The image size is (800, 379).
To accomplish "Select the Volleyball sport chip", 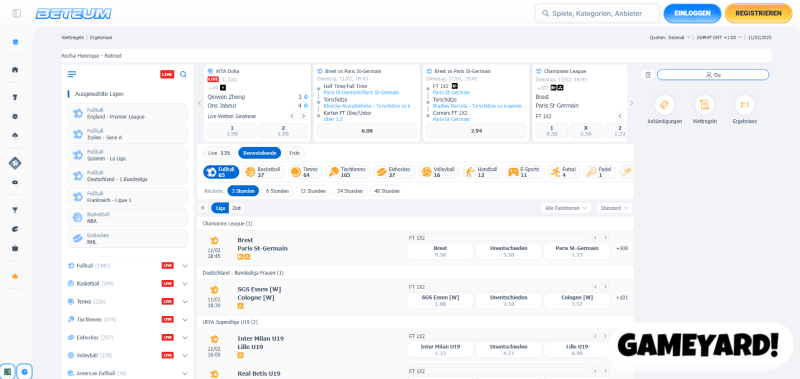I will [x=438, y=172].
